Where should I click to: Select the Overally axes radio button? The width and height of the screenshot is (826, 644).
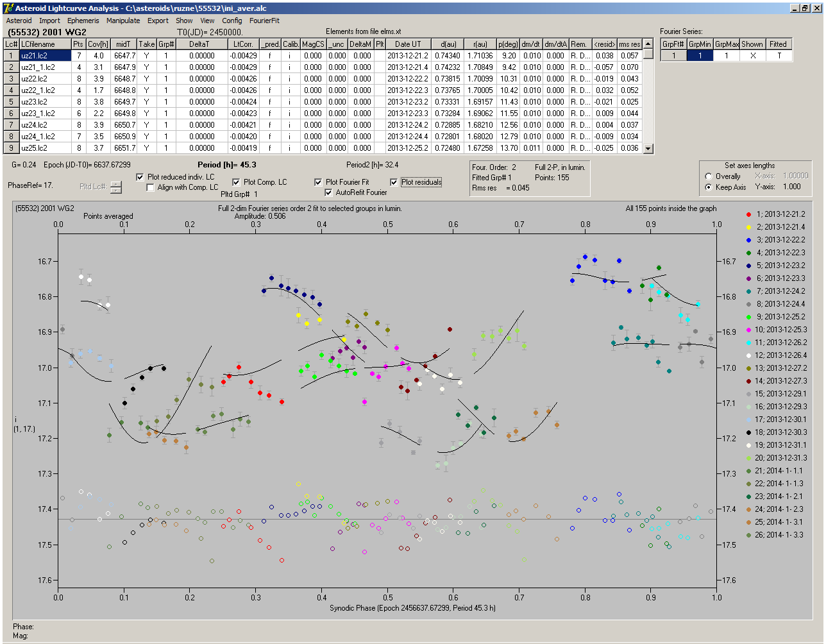709,176
